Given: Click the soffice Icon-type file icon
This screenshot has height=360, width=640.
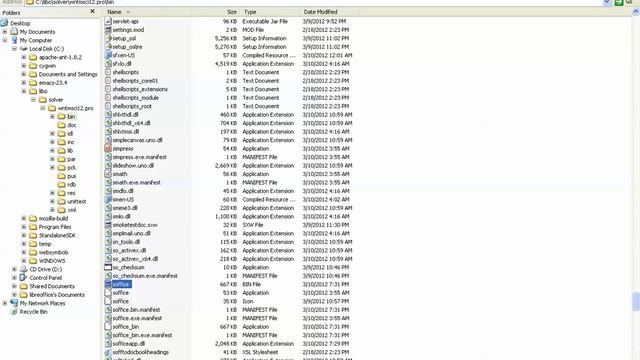Looking at the screenshot, I should pyautogui.click(x=108, y=301).
